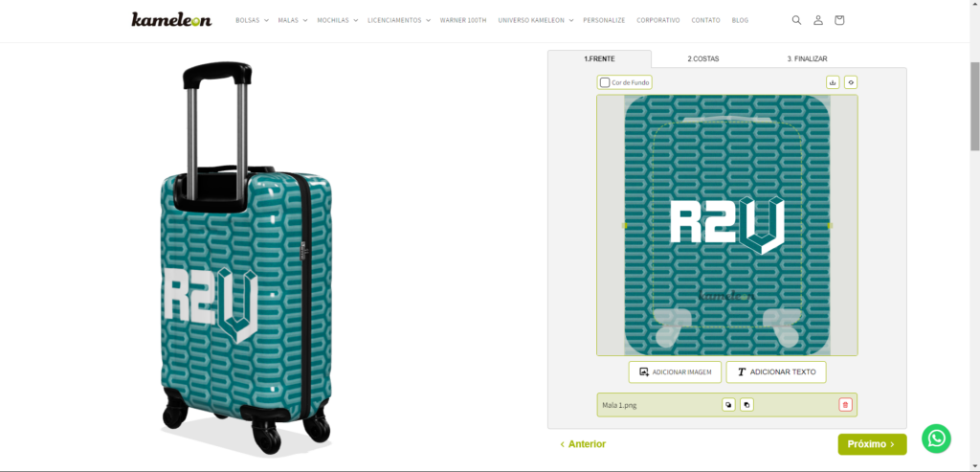Click the green Próximo button
Viewport: 980px width, 472px height.
(x=872, y=444)
